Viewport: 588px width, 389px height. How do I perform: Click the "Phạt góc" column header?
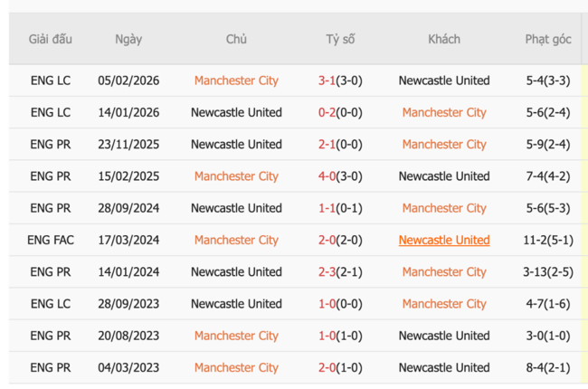click(x=548, y=39)
